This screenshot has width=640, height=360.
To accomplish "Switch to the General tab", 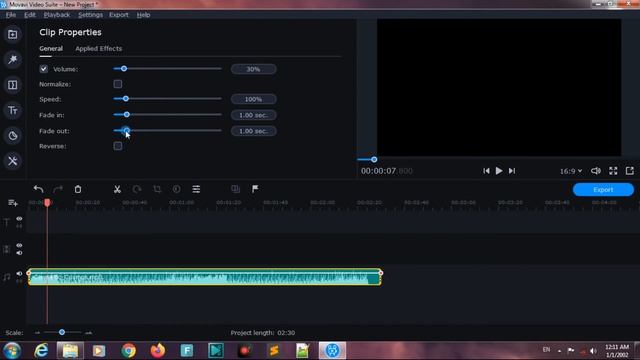I will 51,49.
